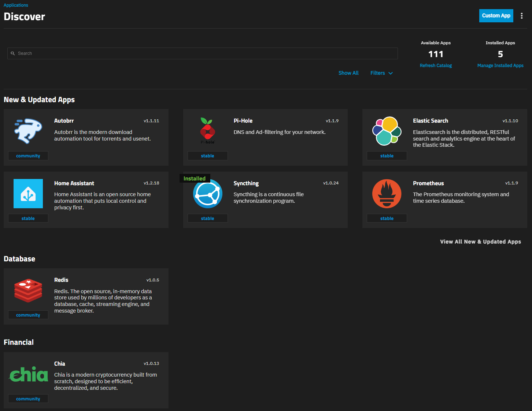Image resolution: width=532 pixels, height=411 pixels.
Task: Click the Refresh Catalog link
Action: pos(436,66)
